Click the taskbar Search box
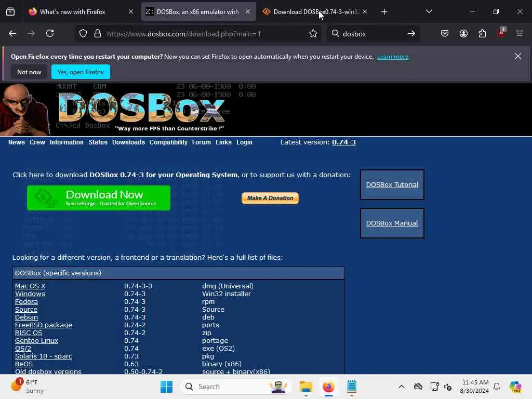 [x=236, y=387]
